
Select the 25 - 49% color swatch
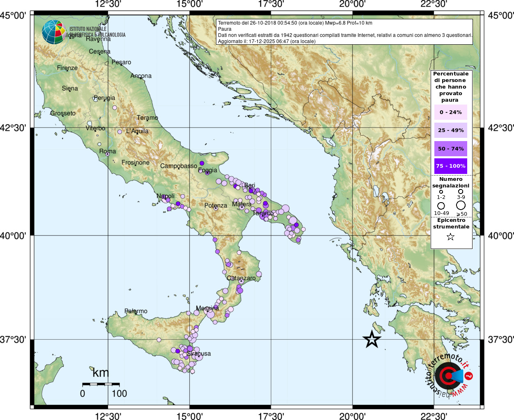(451, 130)
